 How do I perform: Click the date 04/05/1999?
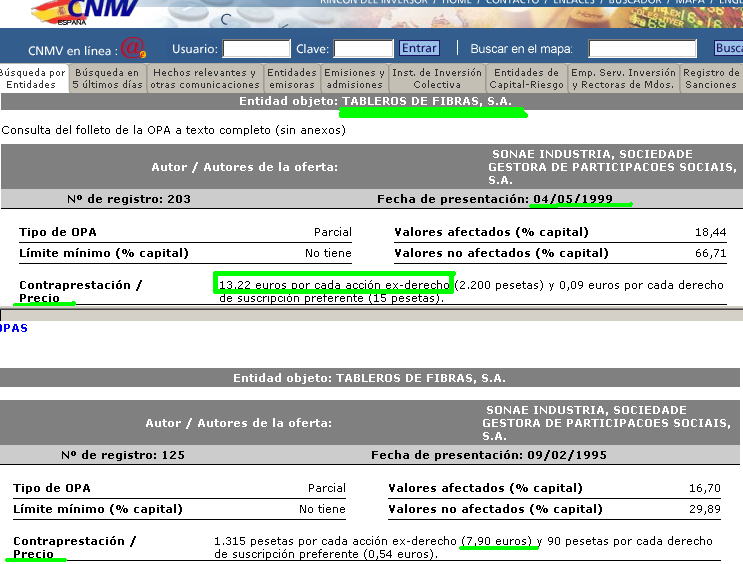(573, 199)
